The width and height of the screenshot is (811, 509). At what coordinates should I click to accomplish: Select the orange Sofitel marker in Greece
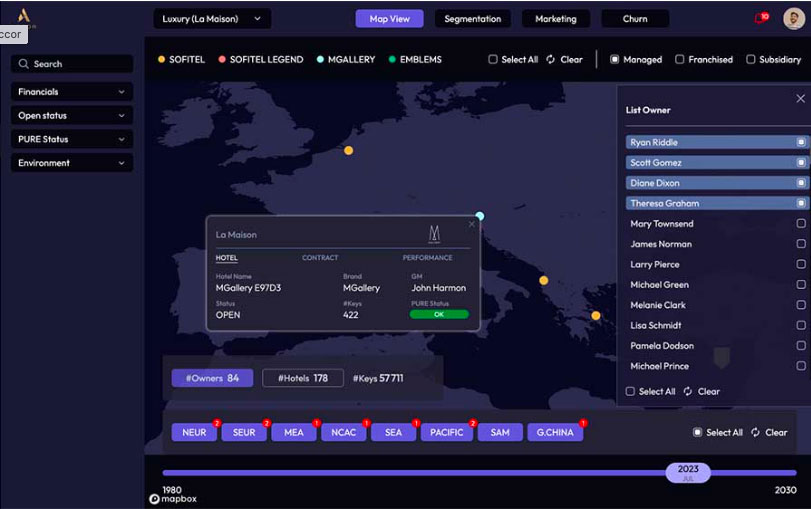click(596, 316)
